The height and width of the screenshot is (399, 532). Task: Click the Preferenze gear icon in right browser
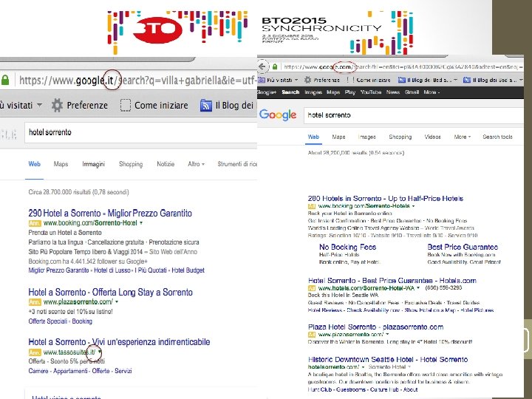click(307, 80)
